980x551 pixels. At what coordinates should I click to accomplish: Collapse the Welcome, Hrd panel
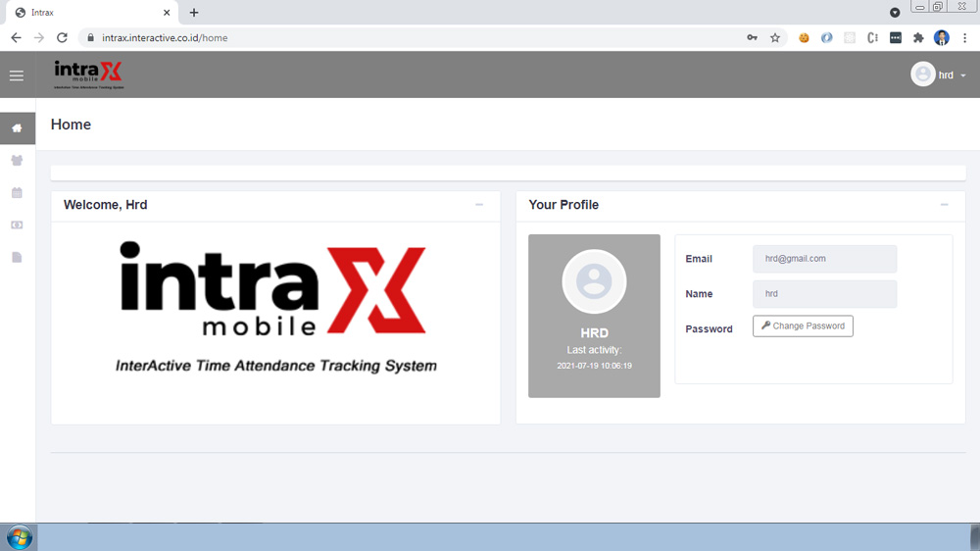click(479, 205)
